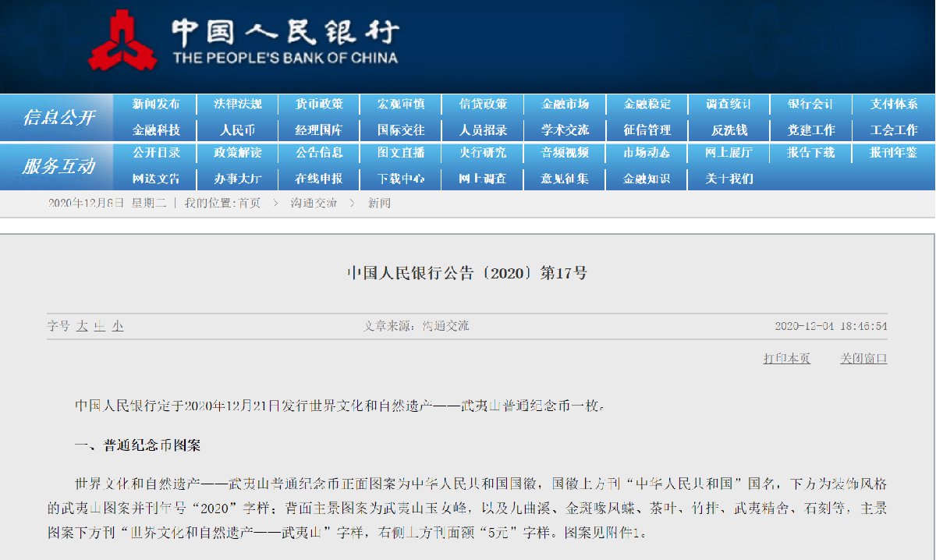
Task: Click the 首页 breadcrumb link
Action: [x=250, y=204]
